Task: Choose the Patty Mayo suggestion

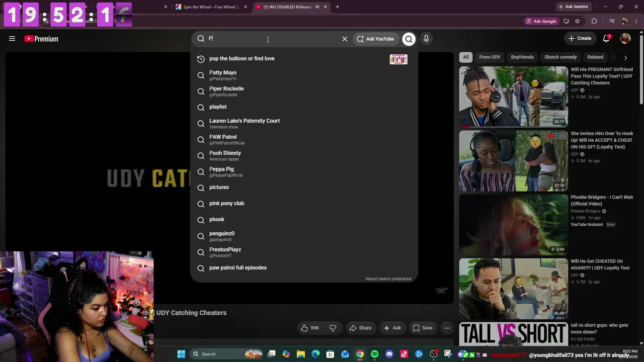Action: point(304,75)
